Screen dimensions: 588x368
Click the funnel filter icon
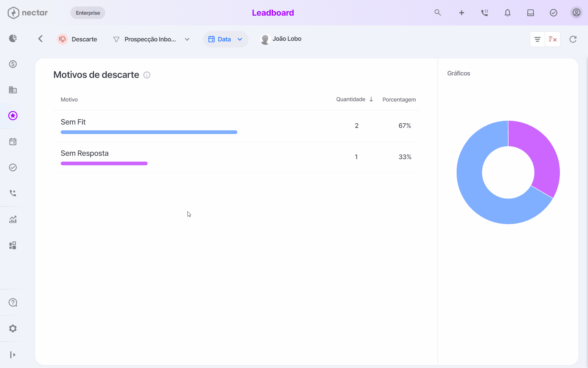coord(116,39)
